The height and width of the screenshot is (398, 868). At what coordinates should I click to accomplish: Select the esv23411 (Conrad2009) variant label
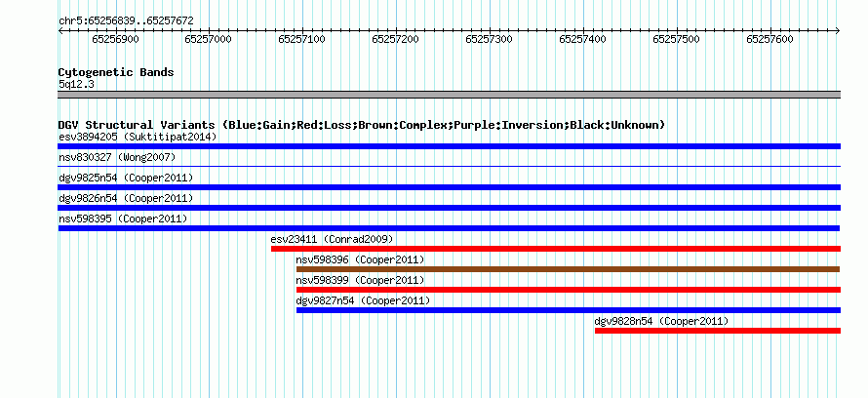(x=332, y=239)
